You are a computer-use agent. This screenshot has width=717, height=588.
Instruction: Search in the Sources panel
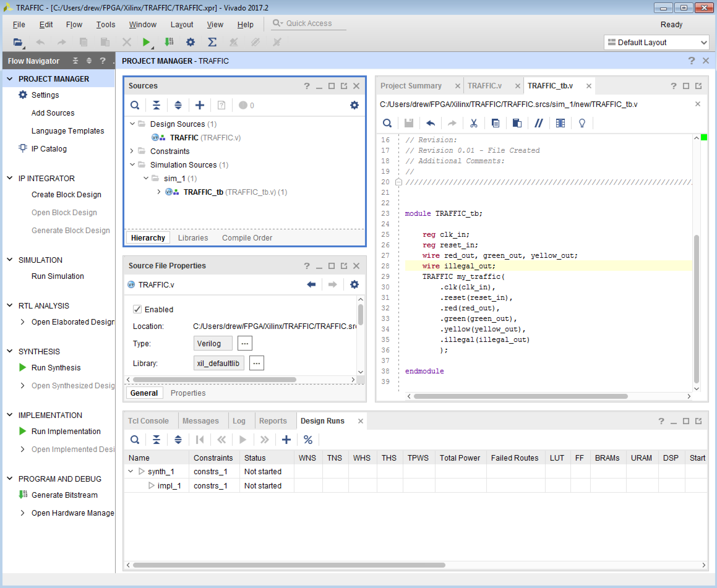tap(135, 105)
